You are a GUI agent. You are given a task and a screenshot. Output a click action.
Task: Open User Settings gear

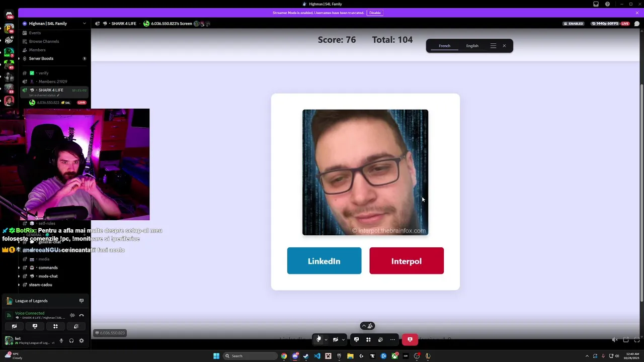[x=82, y=340]
